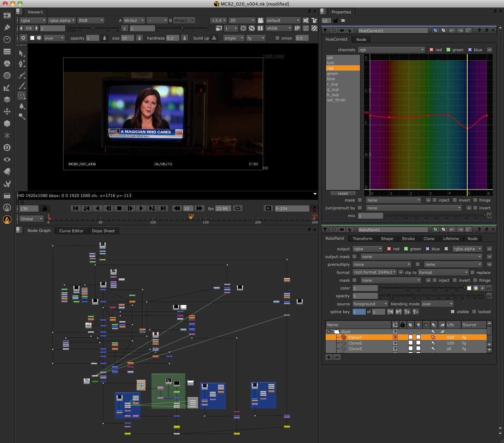
Task: Open the Deep nodes D icon
Action: tap(7, 148)
